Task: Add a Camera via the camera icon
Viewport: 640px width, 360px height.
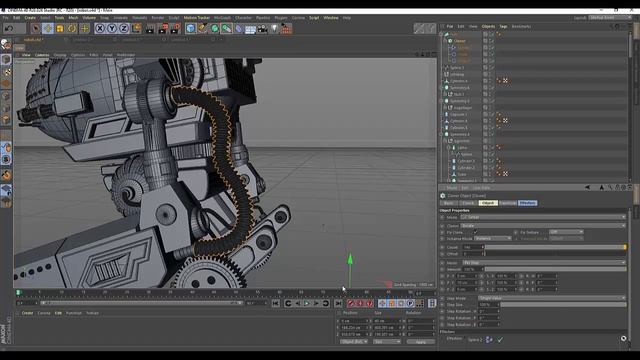Action: 263,28
